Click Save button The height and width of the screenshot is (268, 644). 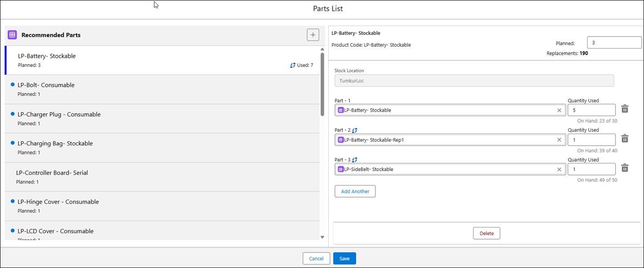(x=345, y=259)
